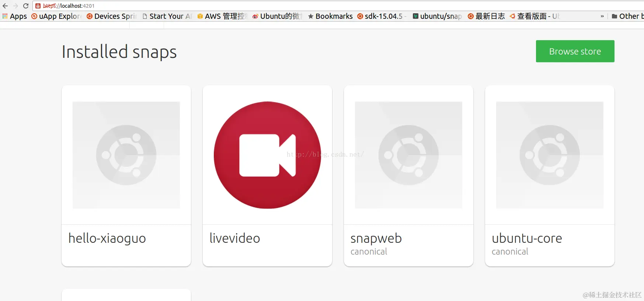
Task: Open the Devices Sprint bookmark
Action: pos(112,16)
